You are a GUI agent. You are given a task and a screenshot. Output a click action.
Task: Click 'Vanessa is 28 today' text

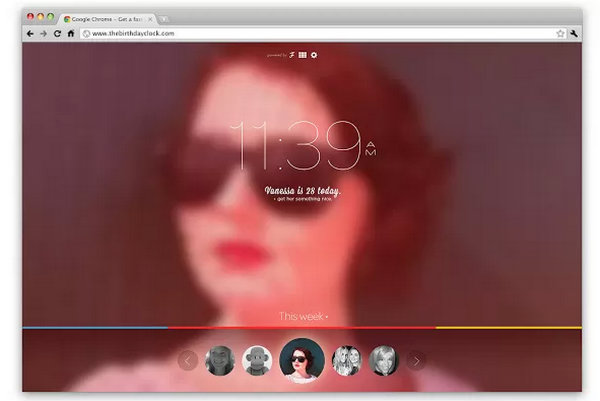click(x=304, y=189)
